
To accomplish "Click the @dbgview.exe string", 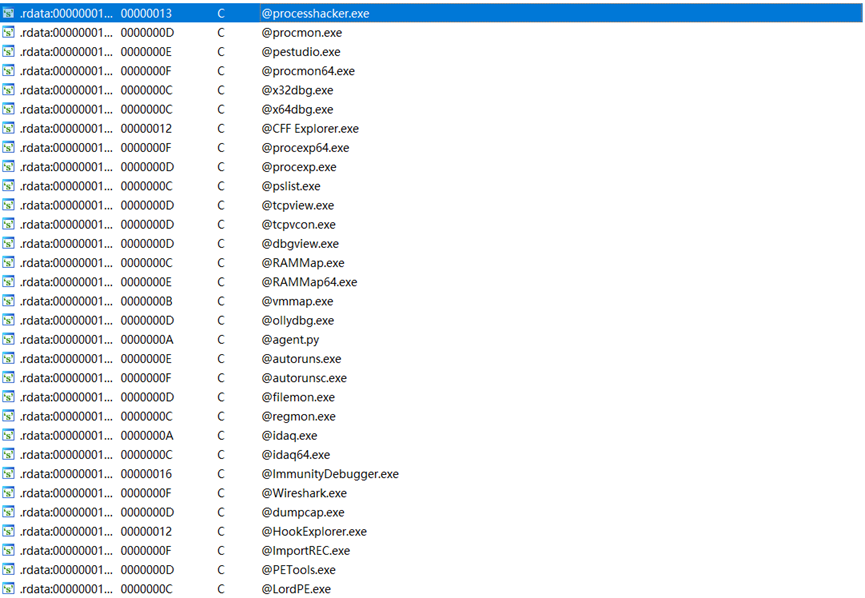I will click(300, 244).
